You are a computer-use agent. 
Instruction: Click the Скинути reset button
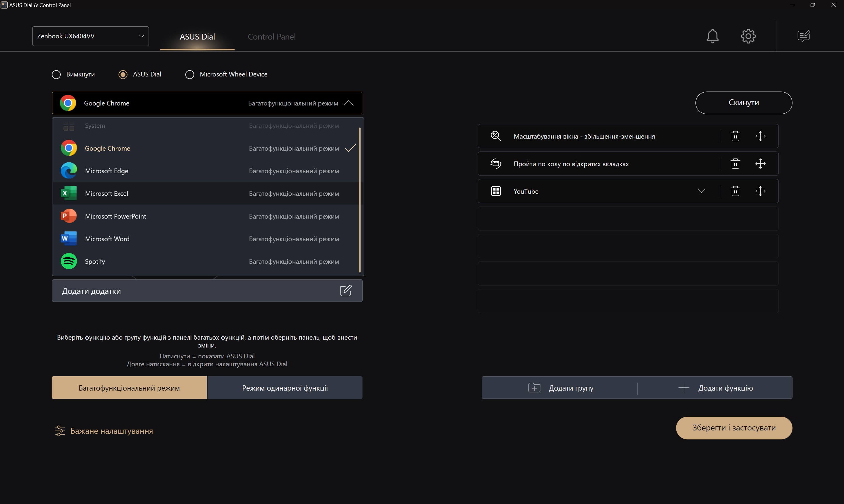(743, 103)
